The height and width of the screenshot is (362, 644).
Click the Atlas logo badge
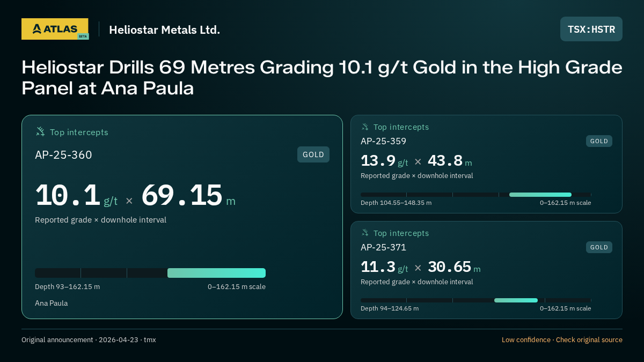[55, 29]
